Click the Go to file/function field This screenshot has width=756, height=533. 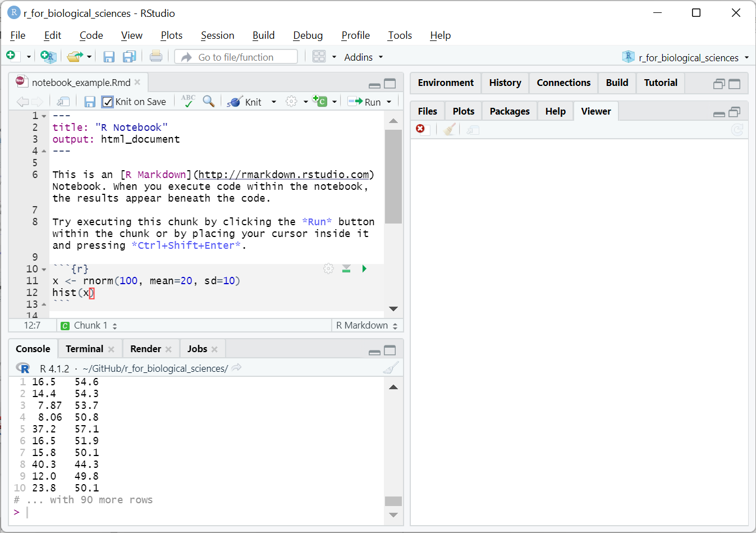[236, 57]
